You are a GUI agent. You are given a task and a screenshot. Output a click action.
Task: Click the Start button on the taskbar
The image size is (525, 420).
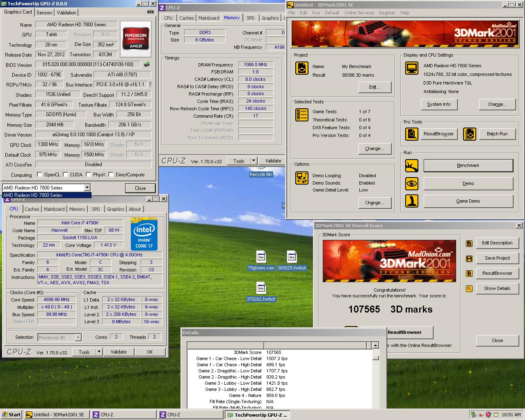[x=11, y=415]
